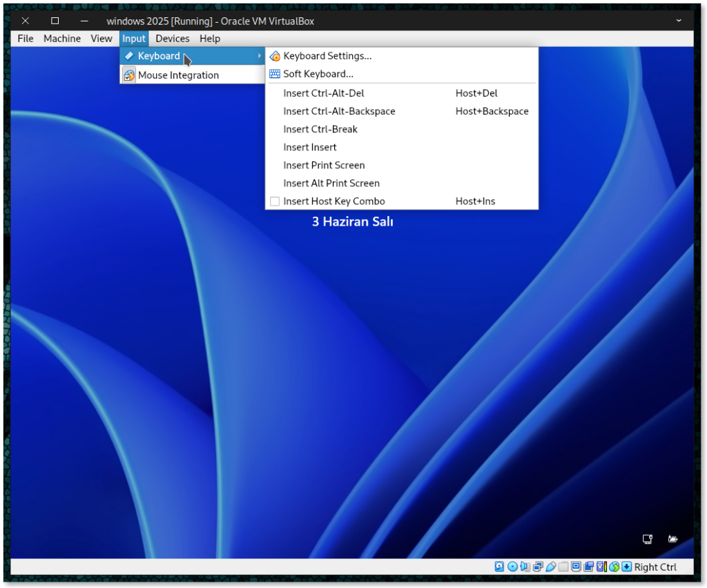The width and height of the screenshot is (707, 588).
Task: Click the keyboard capture arrow status icon
Action: 627,567
